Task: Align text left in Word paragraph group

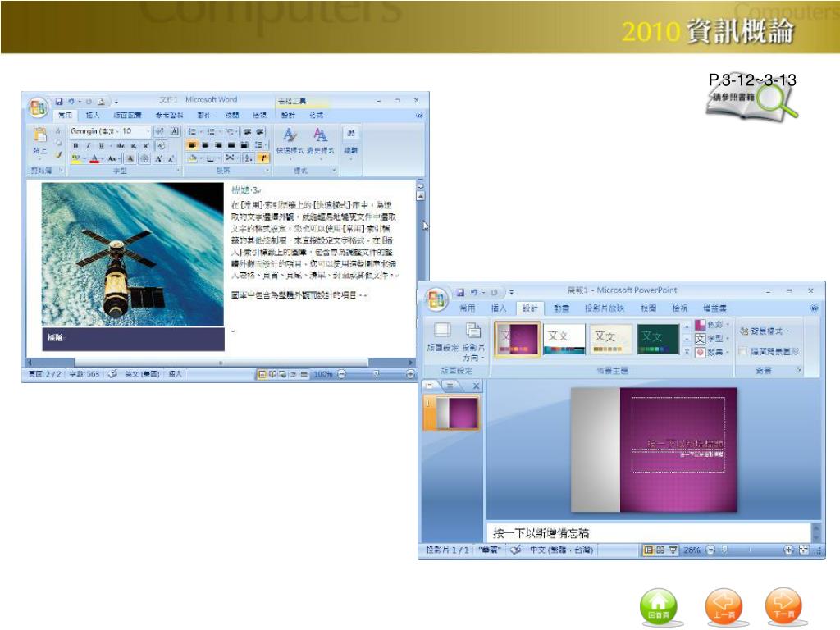Action: (192, 144)
